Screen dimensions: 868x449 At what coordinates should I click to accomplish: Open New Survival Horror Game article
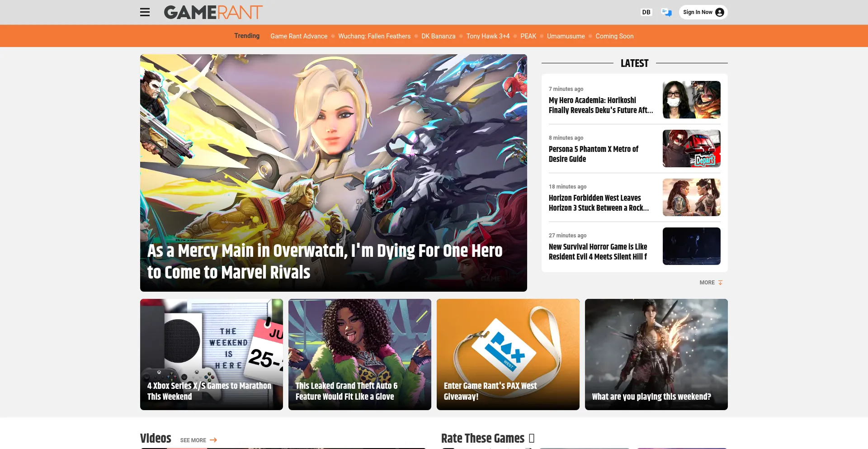[598, 251]
